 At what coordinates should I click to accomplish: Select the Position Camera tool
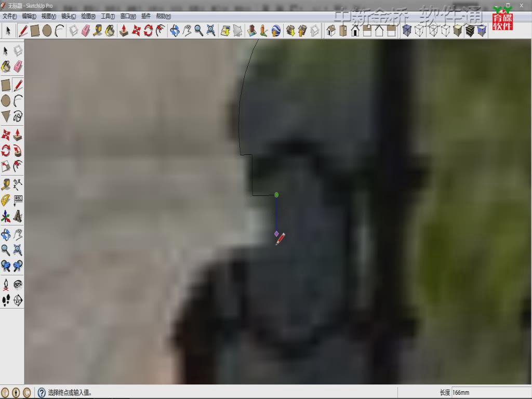pyautogui.click(x=6, y=285)
